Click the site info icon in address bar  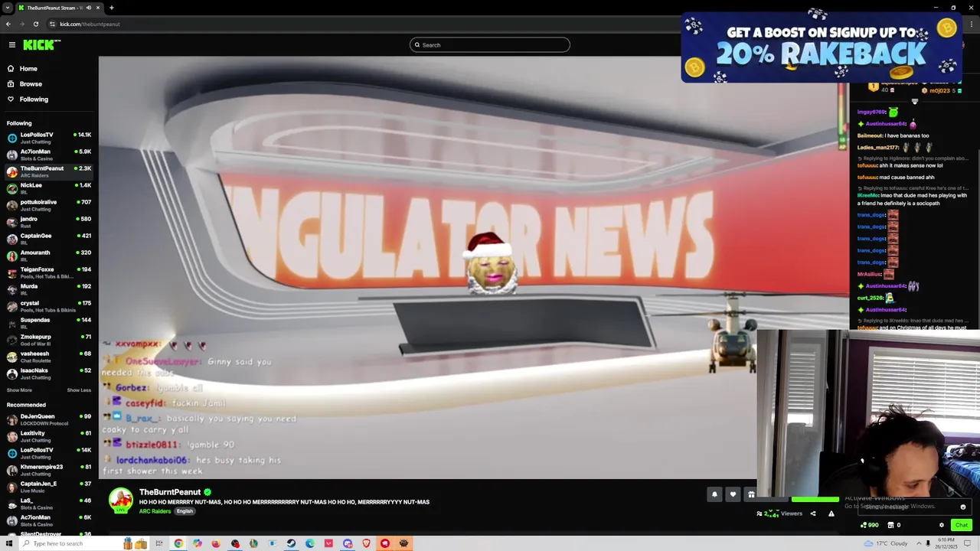coord(53,24)
